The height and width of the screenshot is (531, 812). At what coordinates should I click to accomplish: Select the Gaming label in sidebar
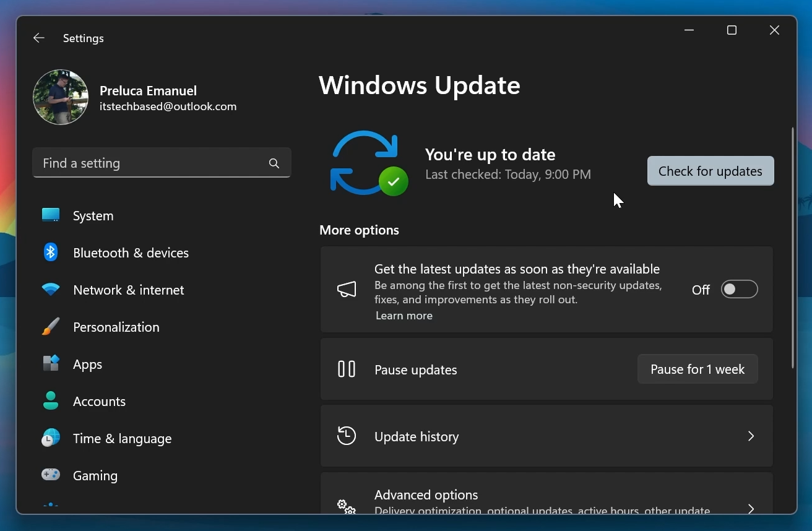click(95, 476)
